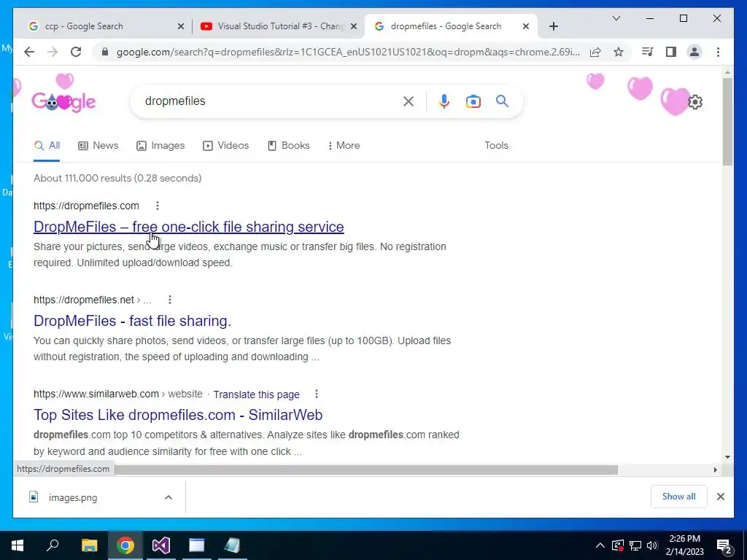The width and height of the screenshot is (747, 560).
Task: Click the vertical scrollbar thumb
Action: pyautogui.click(x=727, y=122)
